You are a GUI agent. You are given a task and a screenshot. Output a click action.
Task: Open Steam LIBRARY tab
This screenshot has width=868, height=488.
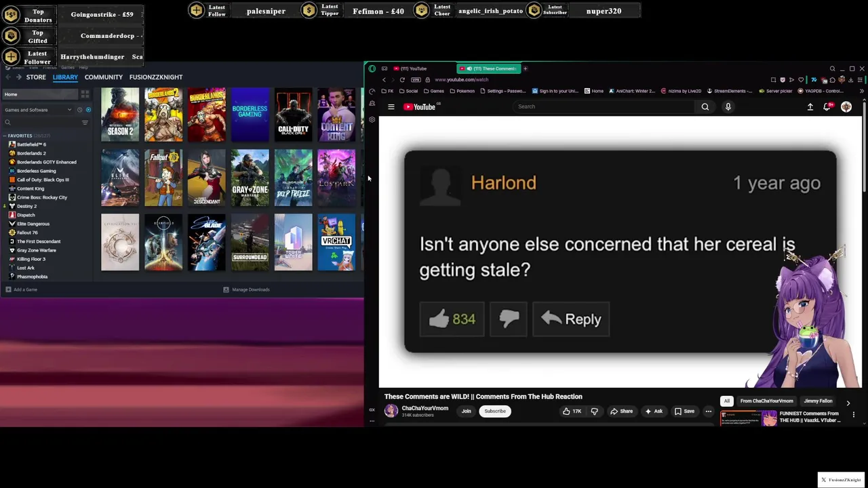coord(65,77)
